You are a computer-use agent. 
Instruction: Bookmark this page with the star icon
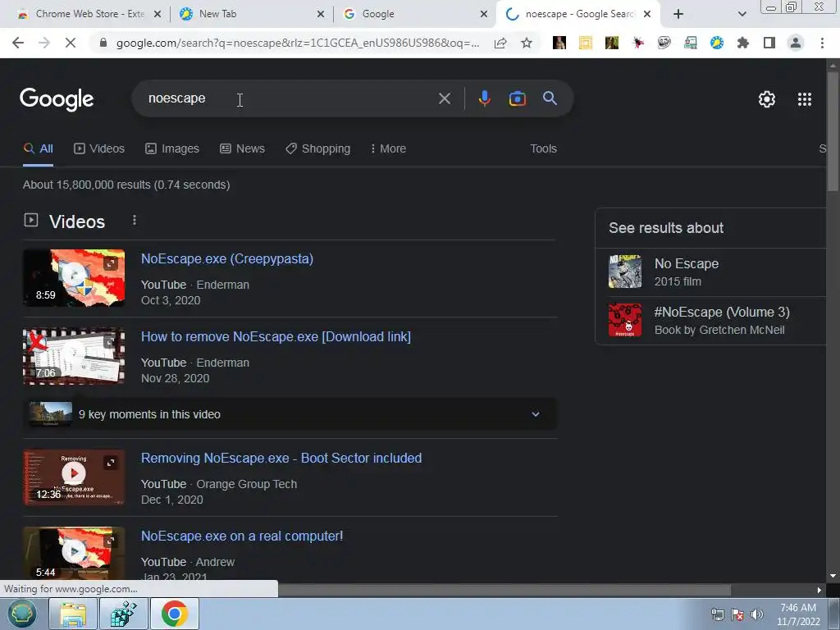(x=527, y=43)
